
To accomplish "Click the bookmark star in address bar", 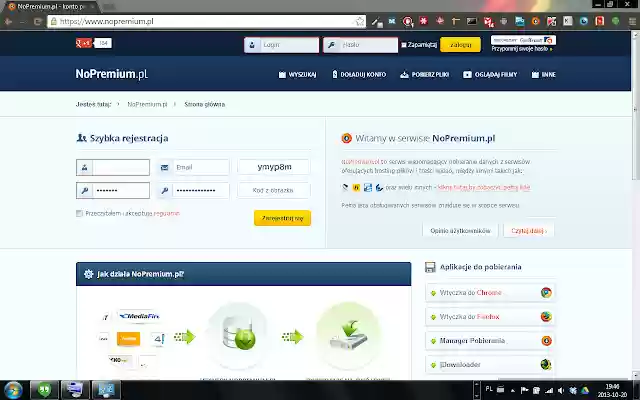I will point(360,21).
